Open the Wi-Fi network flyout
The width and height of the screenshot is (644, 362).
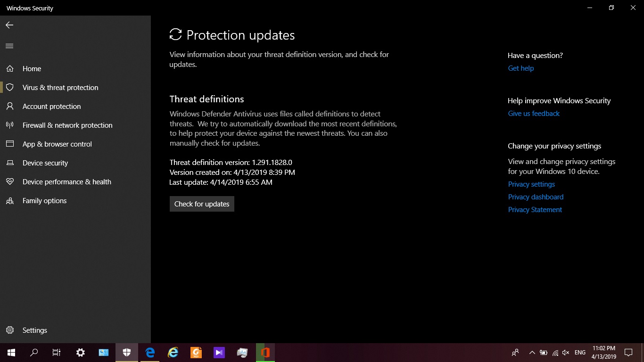(555, 353)
